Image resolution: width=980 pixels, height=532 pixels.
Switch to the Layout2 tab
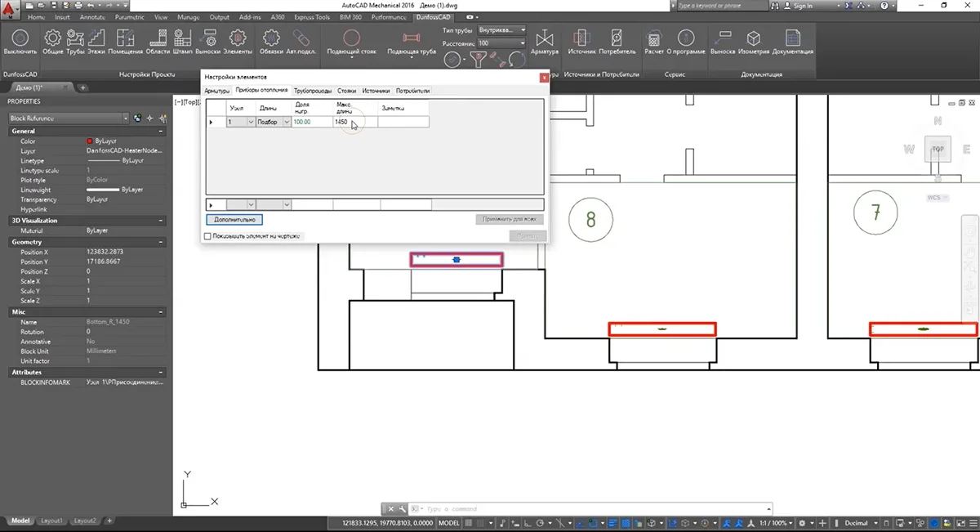85,521
